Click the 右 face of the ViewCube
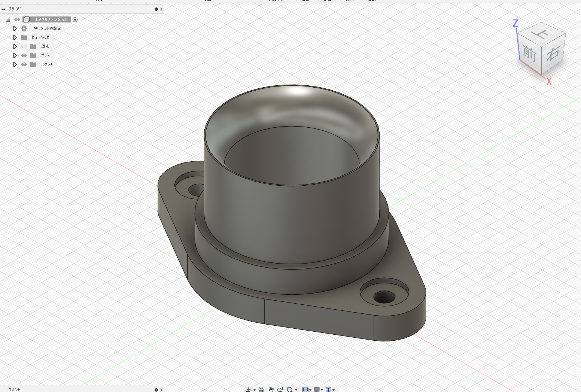581x392 pixels. (553, 53)
